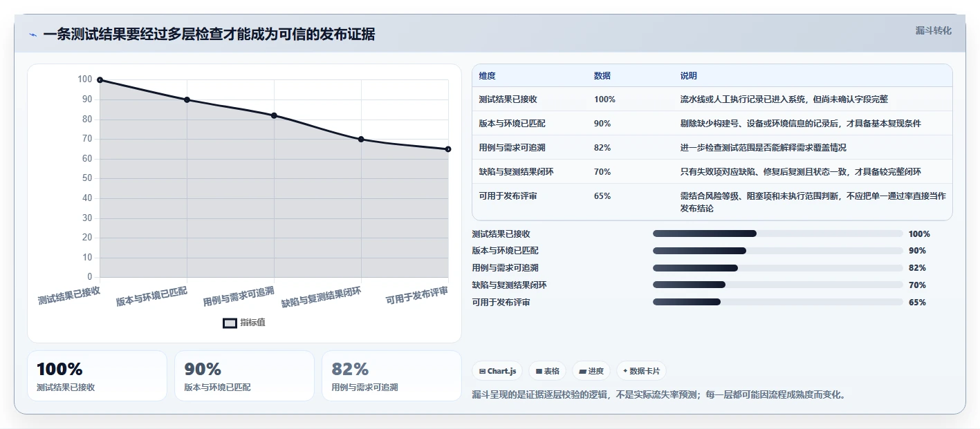Image resolution: width=980 pixels, height=429 pixels.
Task: Open the 100% 测试结果已接收 data card
Action: pos(98,376)
